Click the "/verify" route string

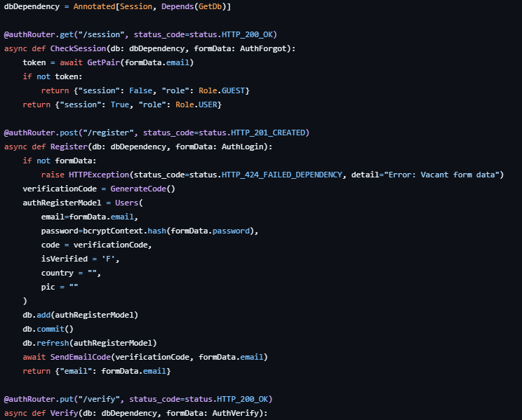pyautogui.click(x=99, y=399)
